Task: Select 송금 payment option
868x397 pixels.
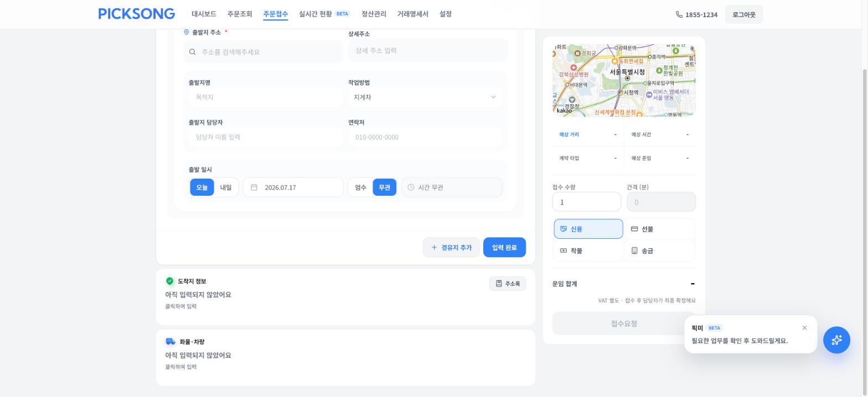Action: pos(660,250)
